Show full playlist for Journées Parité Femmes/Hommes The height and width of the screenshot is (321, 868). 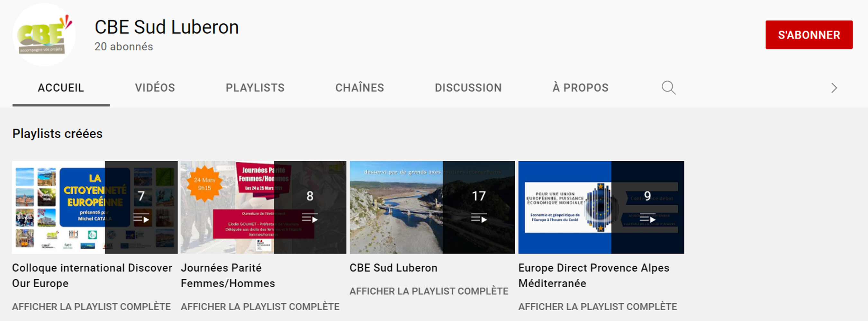[x=260, y=307]
